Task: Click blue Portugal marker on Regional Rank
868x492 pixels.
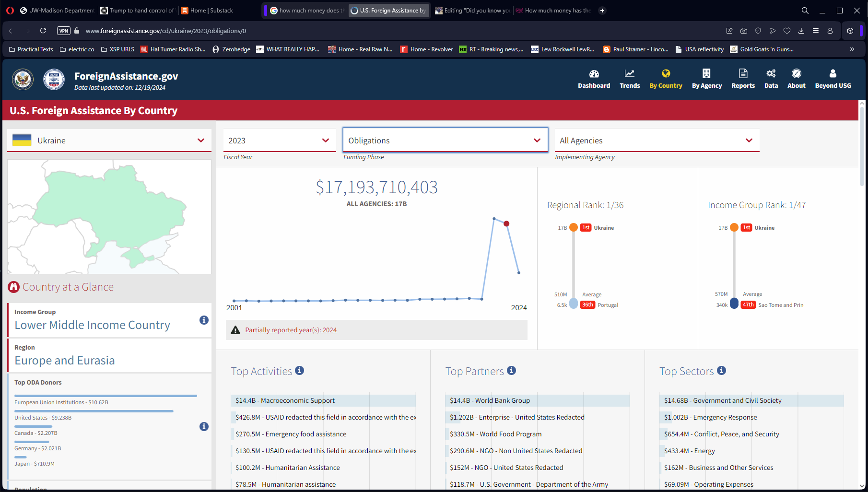Action: click(574, 304)
